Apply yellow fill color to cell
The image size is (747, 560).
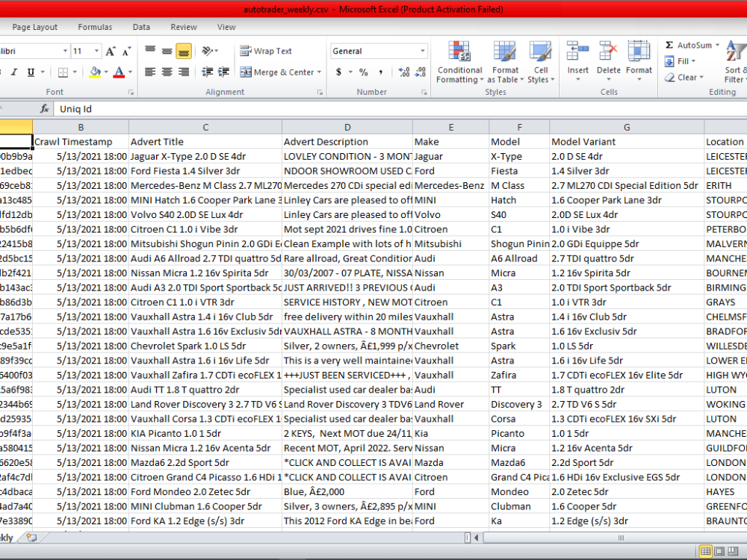point(95,72)
